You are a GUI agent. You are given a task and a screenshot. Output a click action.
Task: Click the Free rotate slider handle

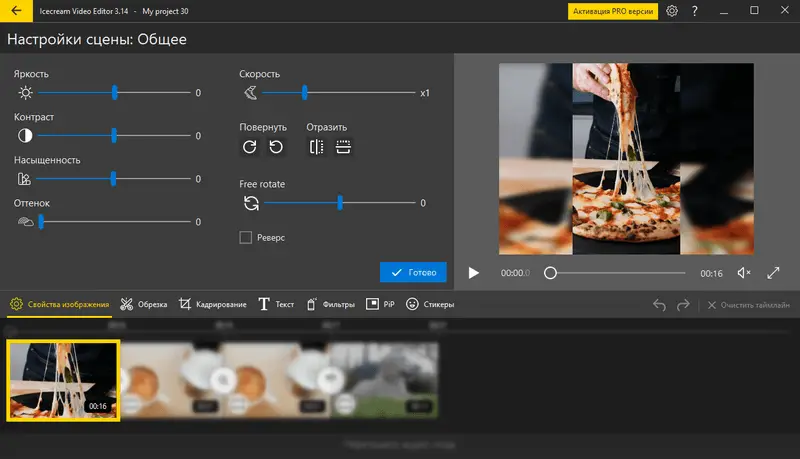click(x=340, y=202)
